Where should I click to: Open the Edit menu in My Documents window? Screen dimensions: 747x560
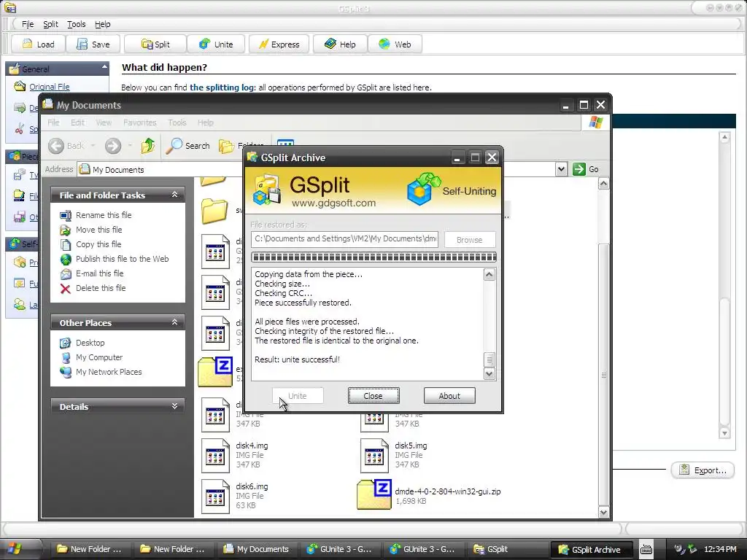tap(77, 122)
